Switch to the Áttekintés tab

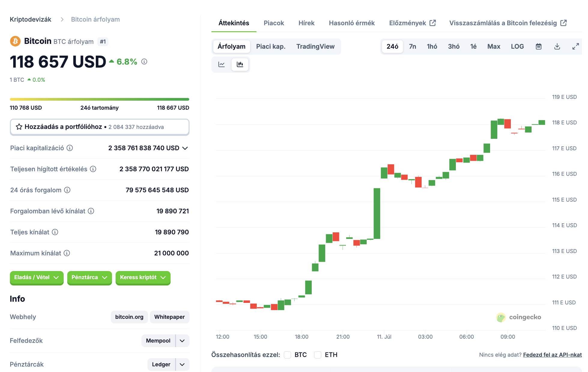[x=234, y=23]
